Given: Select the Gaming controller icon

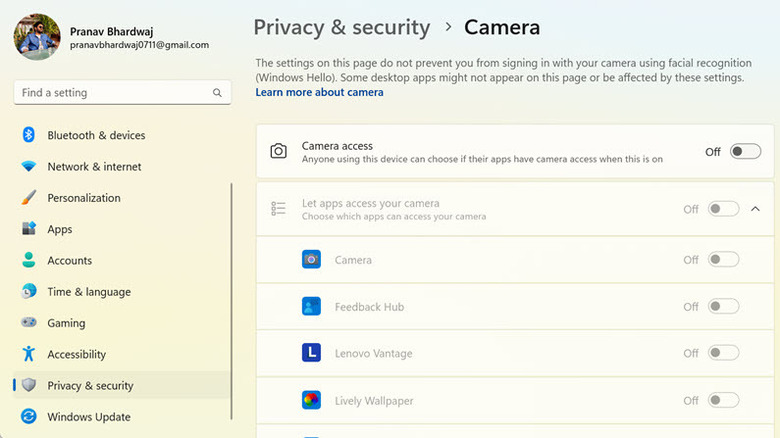Looking at the screenshot, I should tap(29, 323).
